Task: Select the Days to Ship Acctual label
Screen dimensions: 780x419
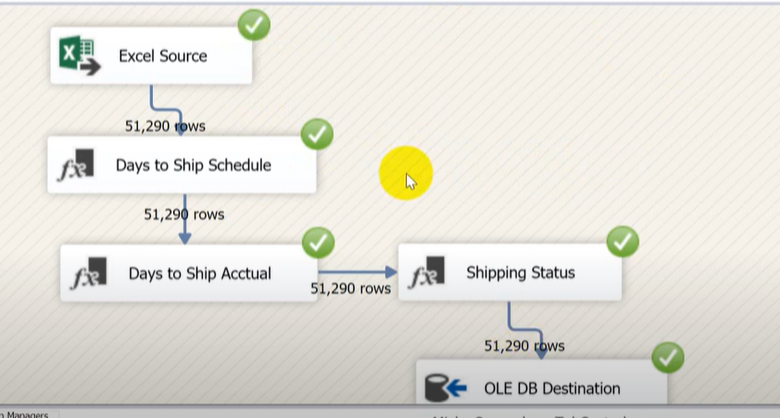Action: 200,273
